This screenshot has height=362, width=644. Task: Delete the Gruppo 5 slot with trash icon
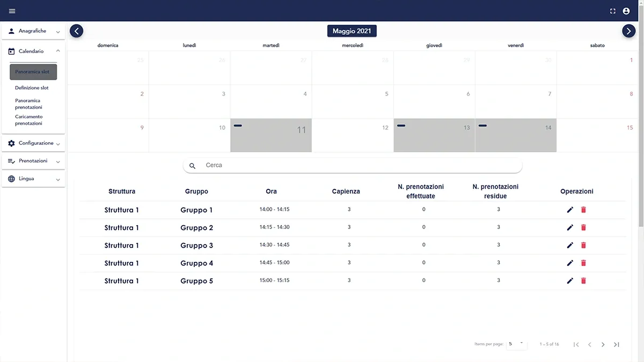(583, 280)
